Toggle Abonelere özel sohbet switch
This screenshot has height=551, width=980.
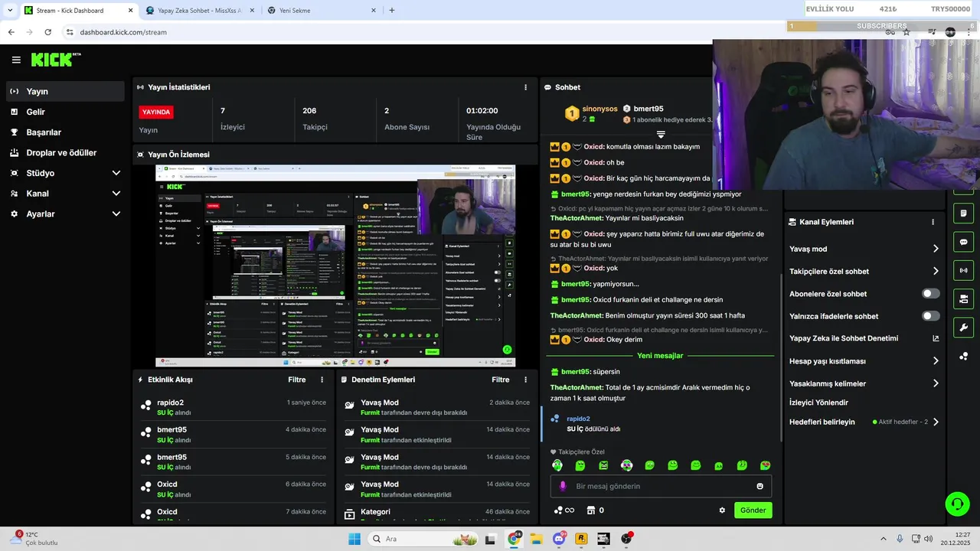[x=930, y=294]
